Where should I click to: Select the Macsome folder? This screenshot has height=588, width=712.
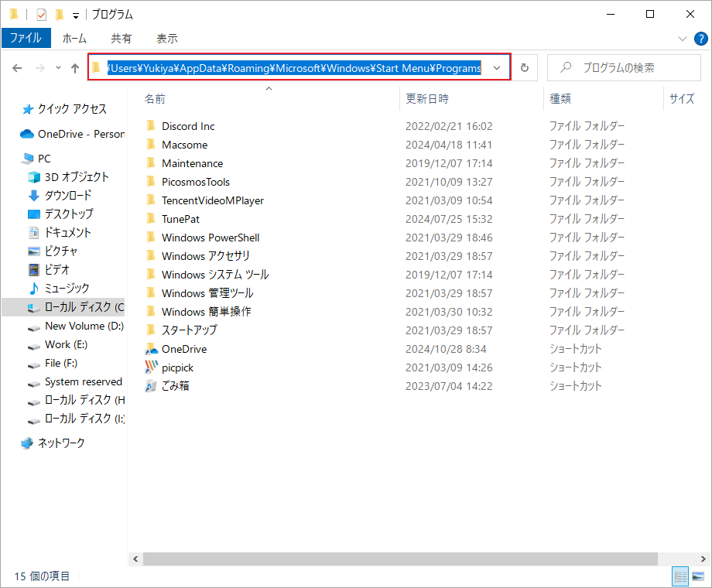tap(184, 145)
